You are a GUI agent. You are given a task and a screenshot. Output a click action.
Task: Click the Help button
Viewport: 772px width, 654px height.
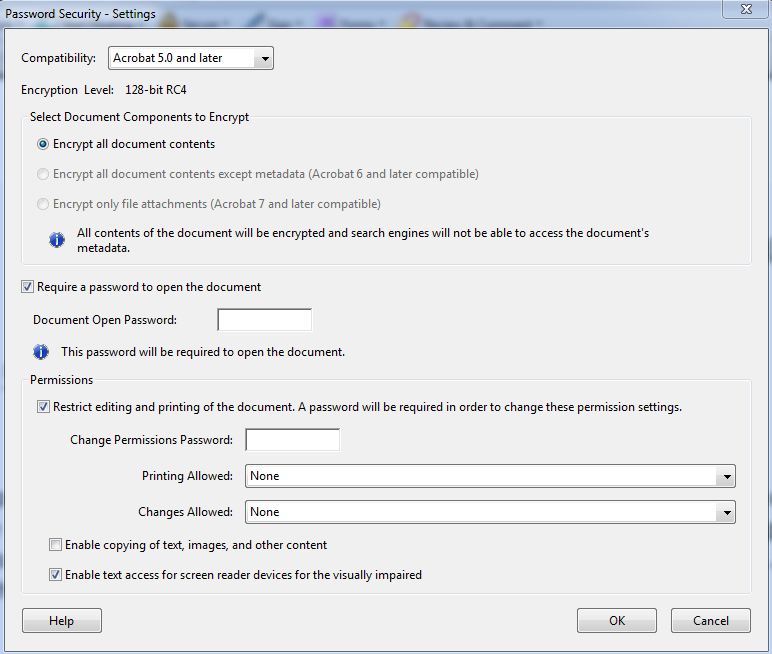point(62,621)
